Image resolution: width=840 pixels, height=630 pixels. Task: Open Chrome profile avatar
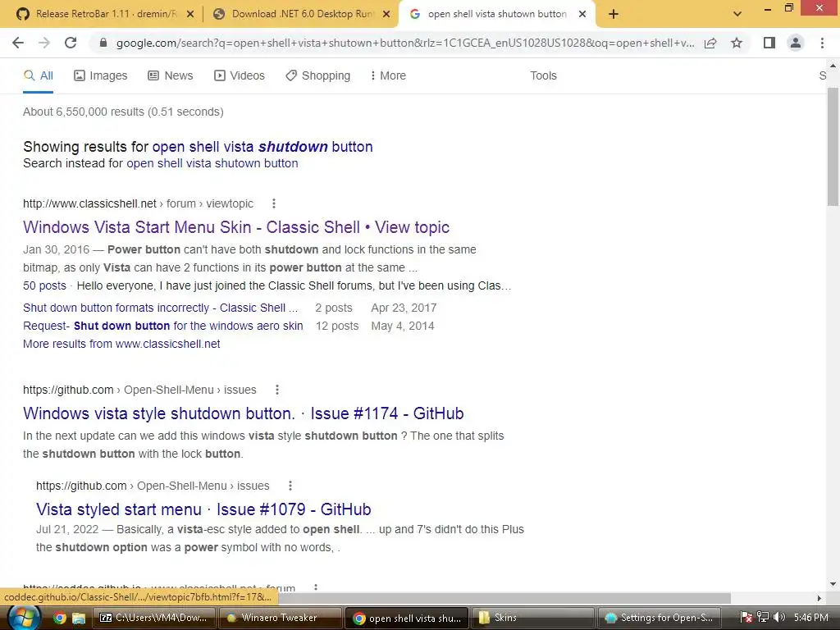(796, 43)
